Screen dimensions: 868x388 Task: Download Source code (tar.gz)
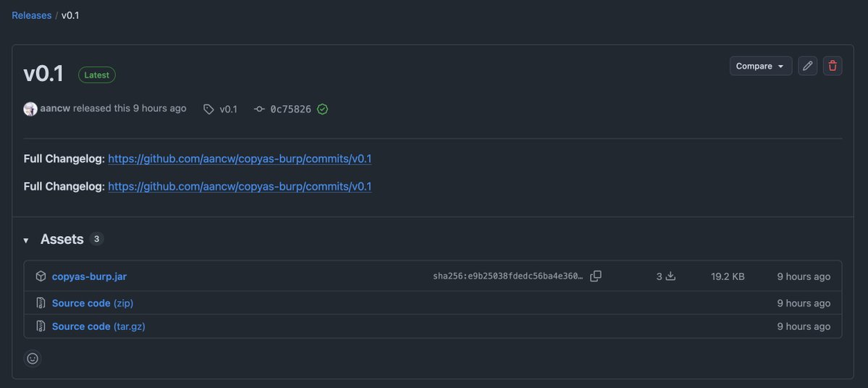tap(98, 326)
